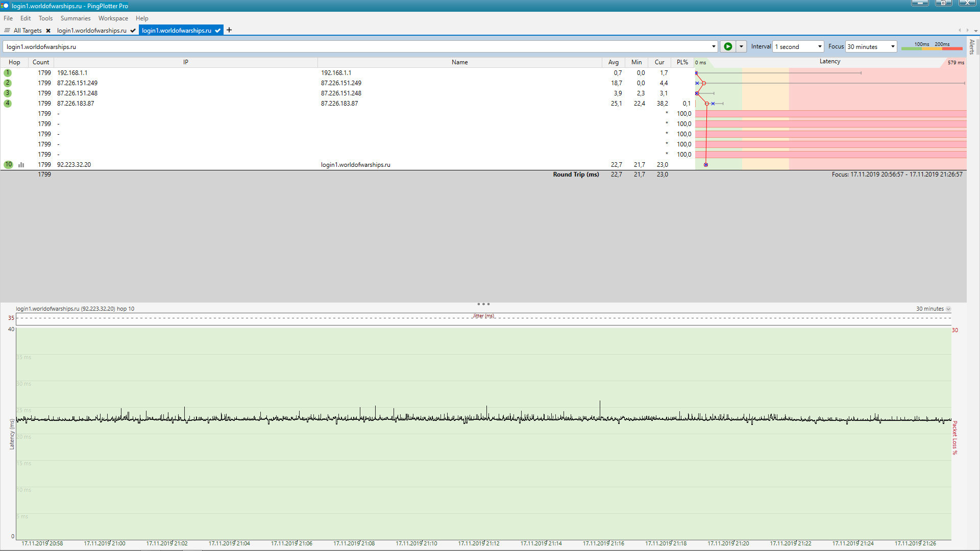This screenshot has height=551, width=980.
Task: Start tracing with the green play button
Action: (x=728, y=46)
